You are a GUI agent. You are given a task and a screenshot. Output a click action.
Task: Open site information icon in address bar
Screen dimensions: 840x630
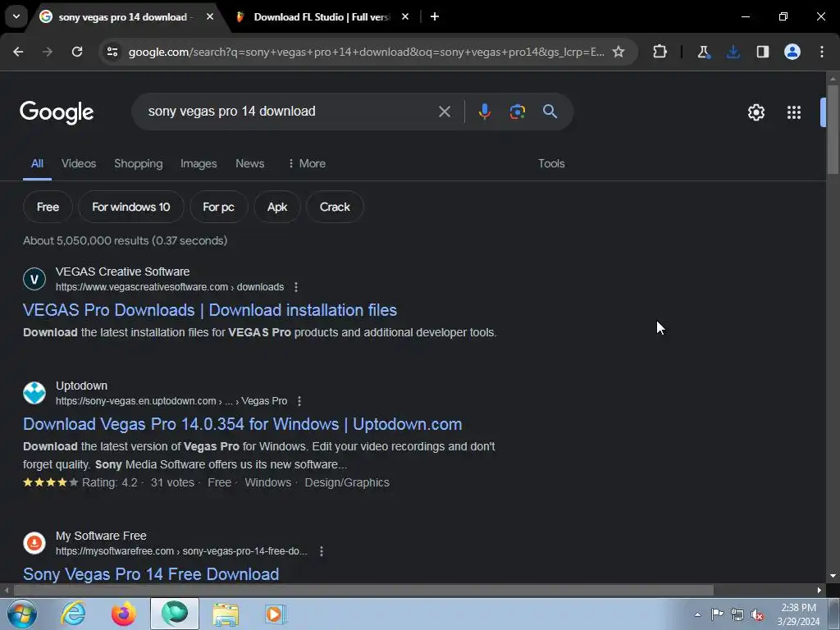point(112,52)
